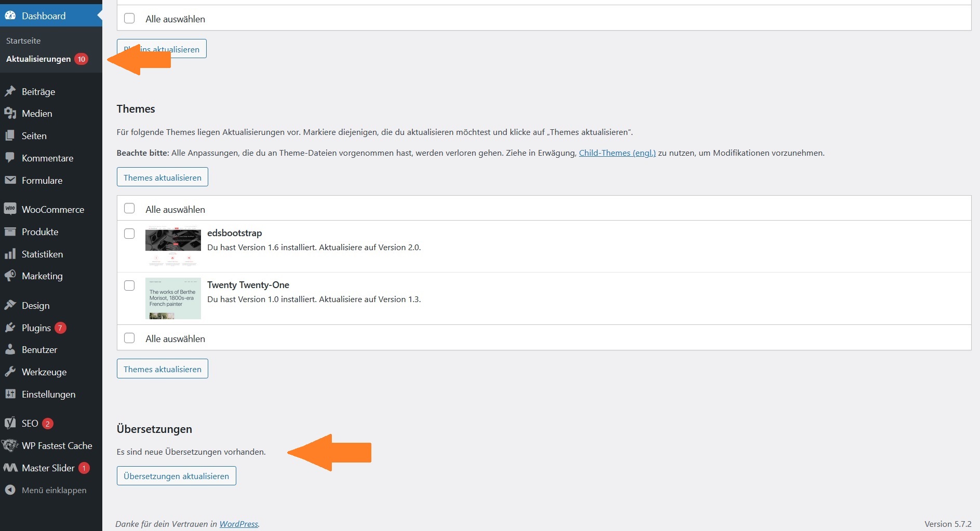
Task: Open the Seiten menu
Action: (51, 135)
